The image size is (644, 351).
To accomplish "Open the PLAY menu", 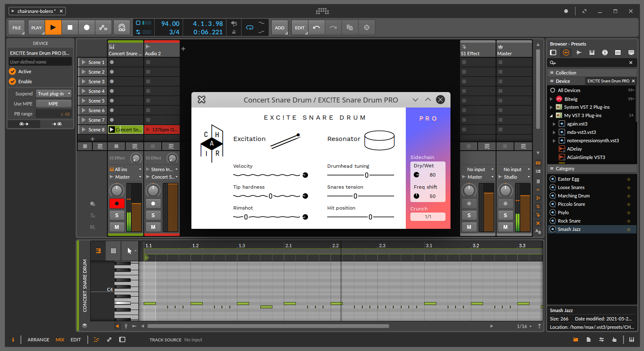I will 36,28.
